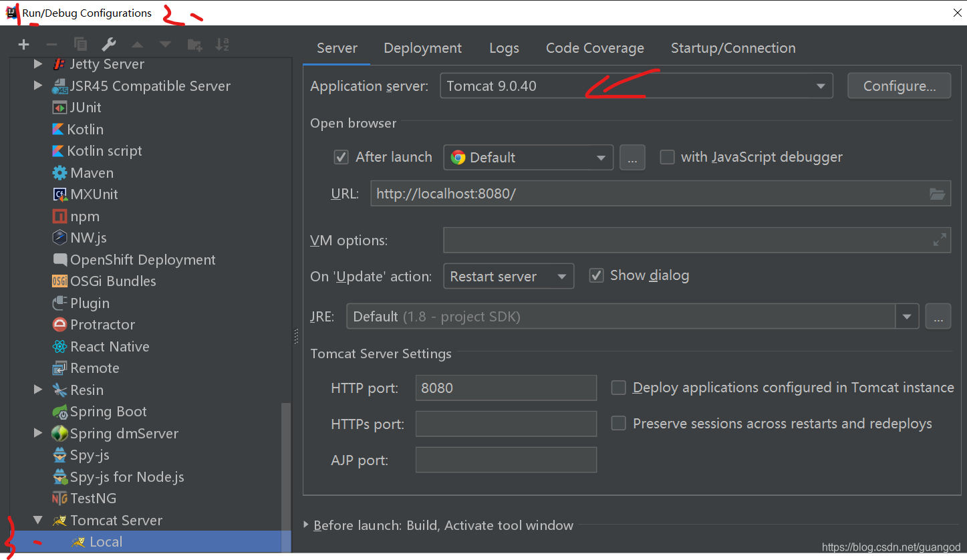
Task: Click the Move Up arrow icon
Action: [137, 45]
